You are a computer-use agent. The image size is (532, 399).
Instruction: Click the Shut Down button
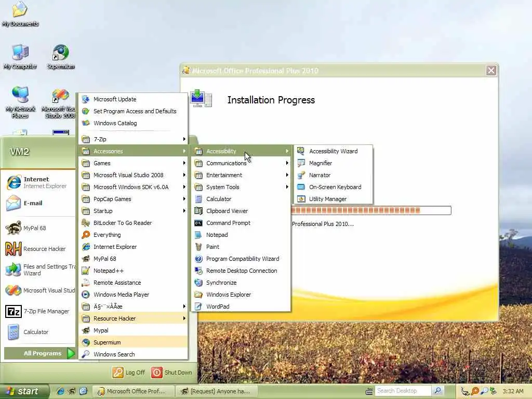(x=171, y=373)
